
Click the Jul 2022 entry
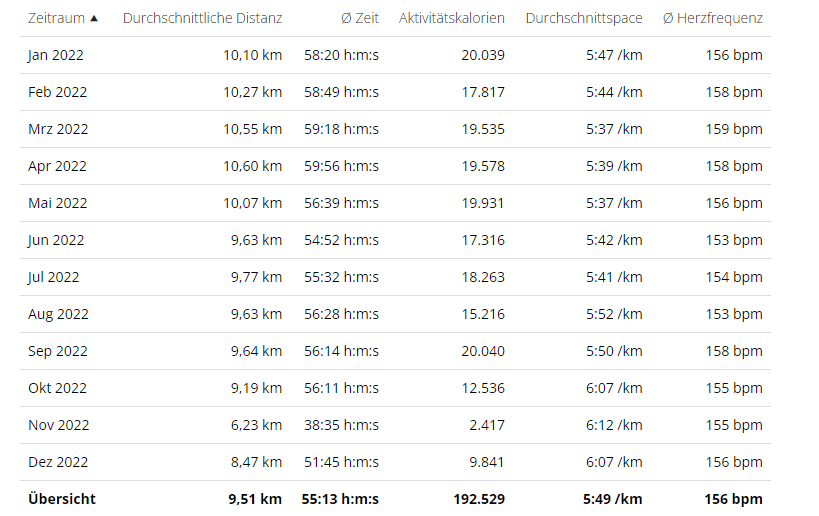coord(53,277)
